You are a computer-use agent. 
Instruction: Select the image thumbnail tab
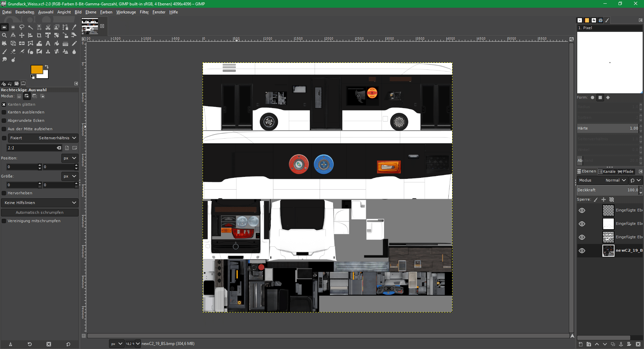(x=90, y=27)
